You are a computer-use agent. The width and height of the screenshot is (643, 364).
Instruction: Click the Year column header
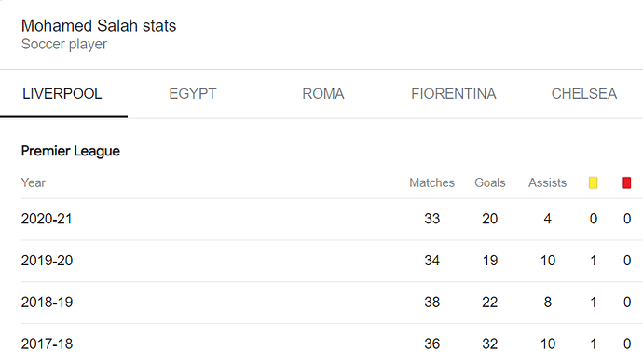click(34, 182)
